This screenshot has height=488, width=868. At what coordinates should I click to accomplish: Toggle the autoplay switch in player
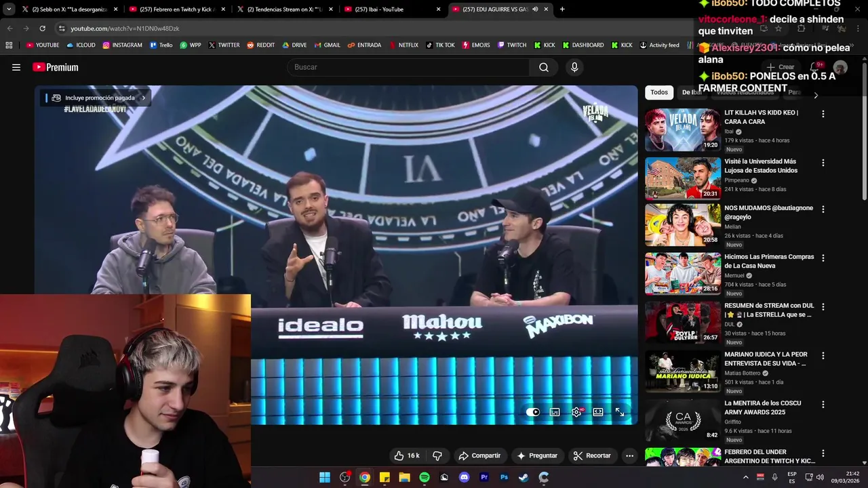tap(533, 412)
